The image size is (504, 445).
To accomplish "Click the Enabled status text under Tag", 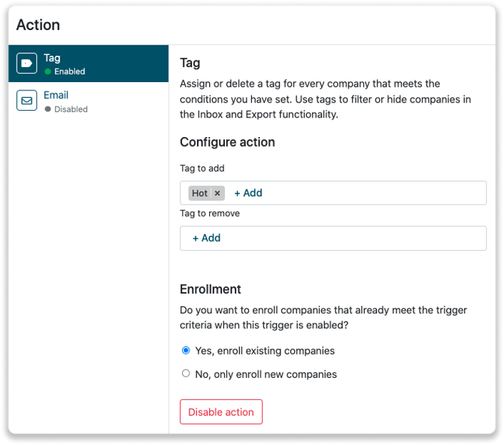I will (x=70, y=72).
